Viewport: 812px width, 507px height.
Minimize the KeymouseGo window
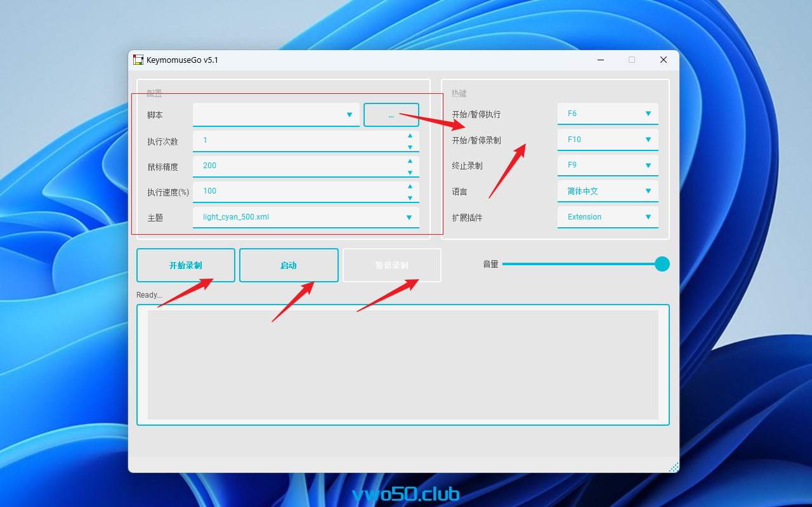pyautogui.click(x=601, y=60)
